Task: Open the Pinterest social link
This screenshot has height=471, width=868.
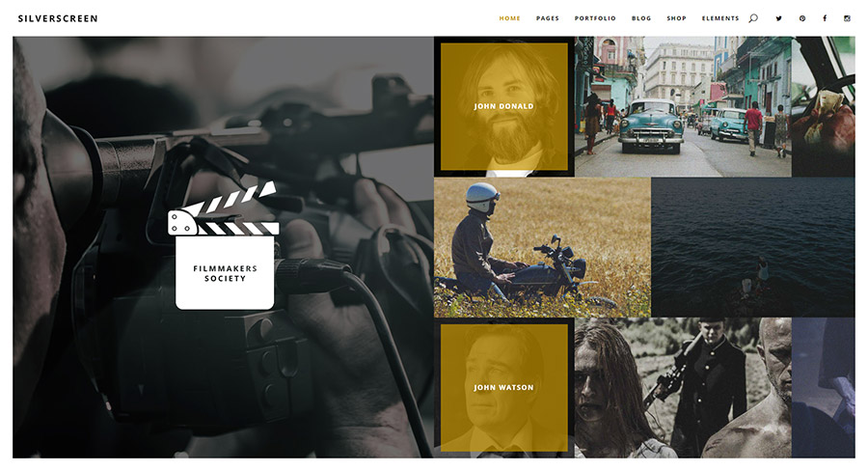Action: pyautogui.click(x=801, y=18)
